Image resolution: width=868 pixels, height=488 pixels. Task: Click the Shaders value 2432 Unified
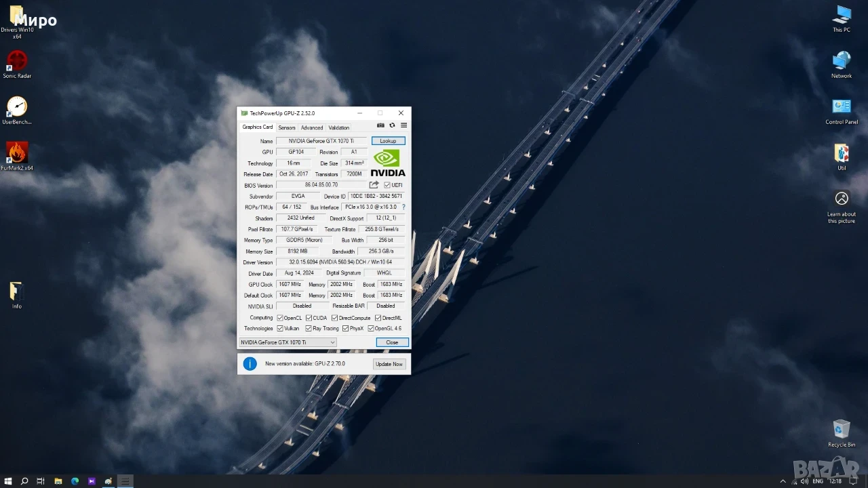[x=301, y=218]
